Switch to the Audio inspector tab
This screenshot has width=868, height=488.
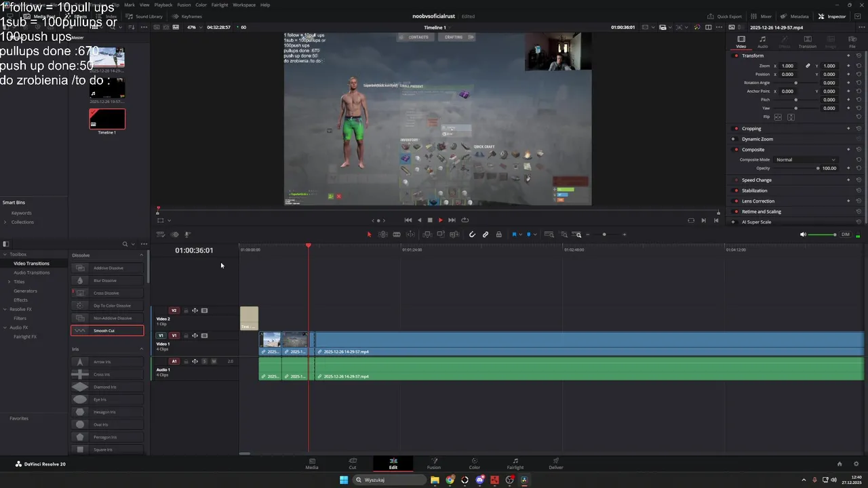[763, 42]
